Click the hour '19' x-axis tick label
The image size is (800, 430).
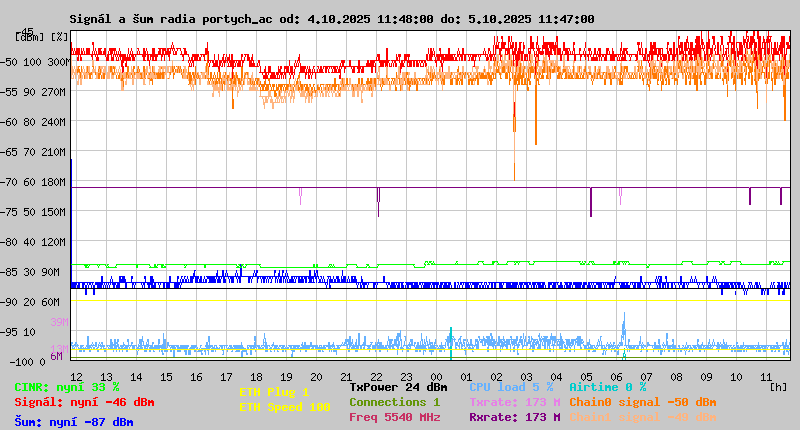pyautogui.click(x=286, y=377)
